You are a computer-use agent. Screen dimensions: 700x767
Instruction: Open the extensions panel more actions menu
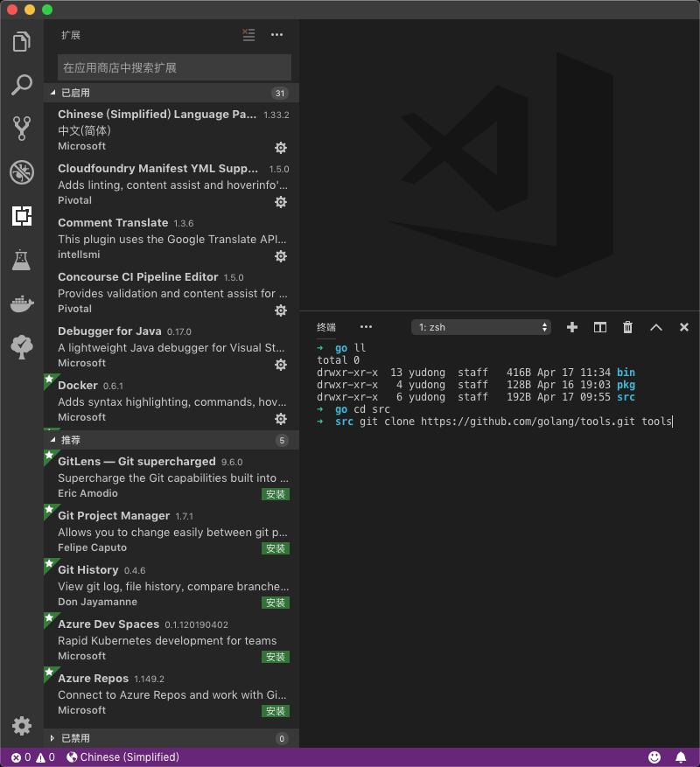point(276,35)
